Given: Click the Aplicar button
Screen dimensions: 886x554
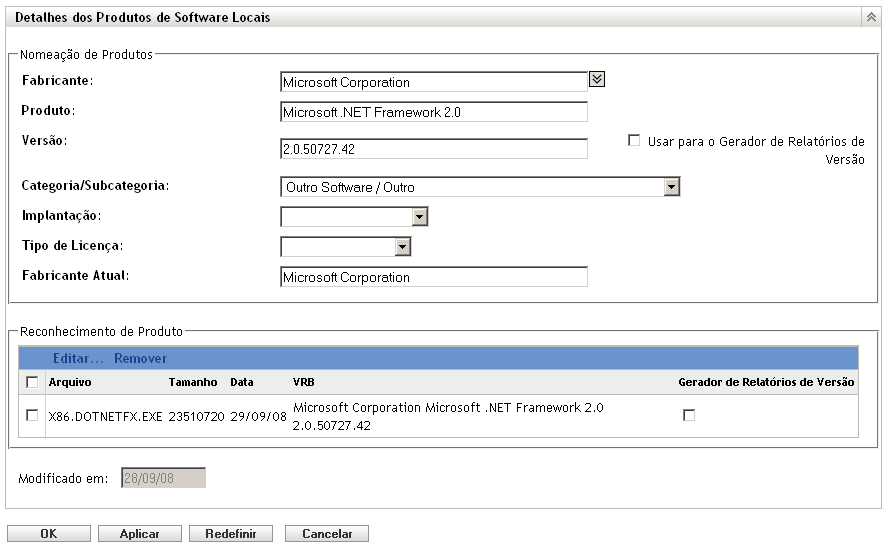Looking at the screenshot, I should click(140, 534).
